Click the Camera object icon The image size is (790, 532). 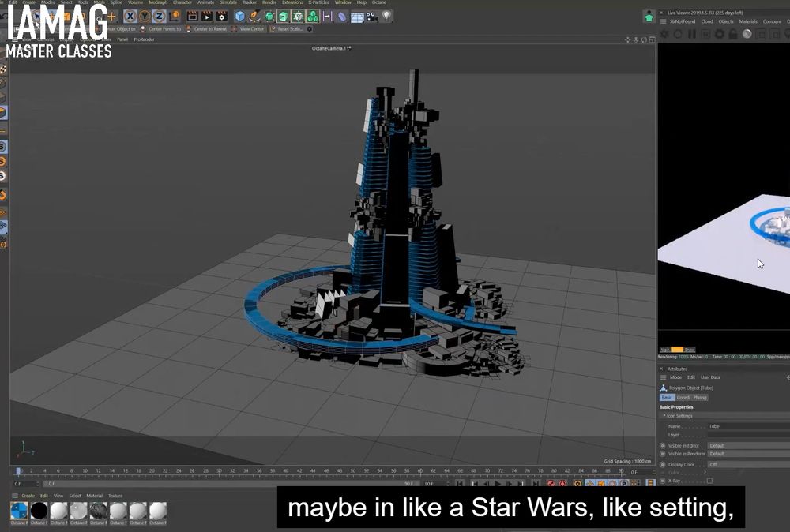[x=370, y=16]
